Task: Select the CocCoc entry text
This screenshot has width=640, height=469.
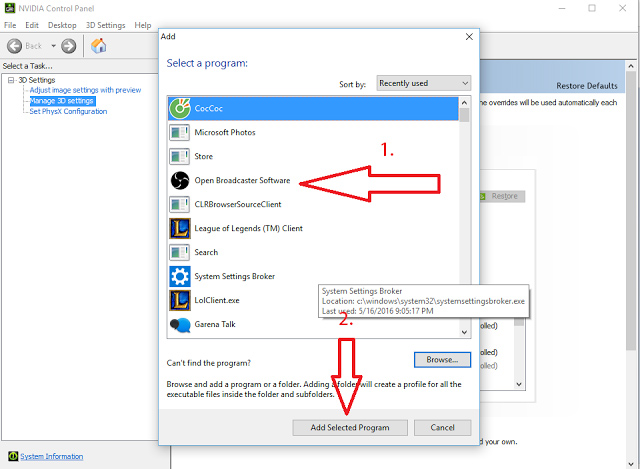Action: click(209, 108)
